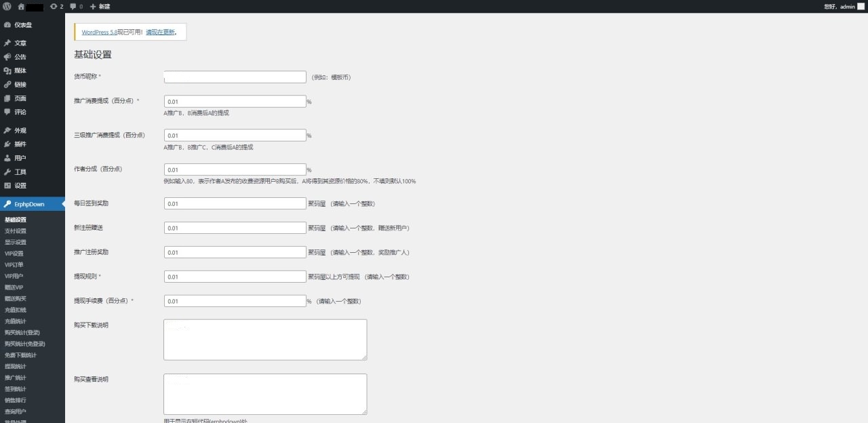Open 查询用户 submenu

tap(16, 411)
